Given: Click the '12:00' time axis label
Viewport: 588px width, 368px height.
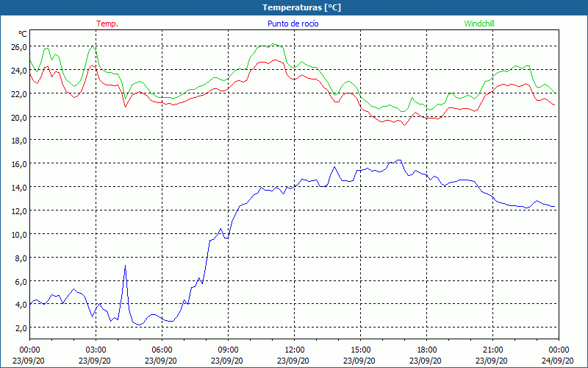Looking at the screenshot, I should 295,350.
